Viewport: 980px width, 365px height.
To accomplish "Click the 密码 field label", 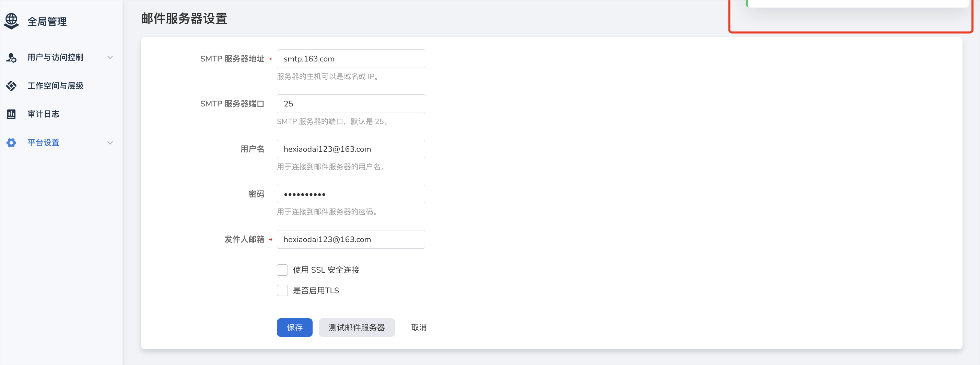I will pyautogui.click(x=256, y=194).
